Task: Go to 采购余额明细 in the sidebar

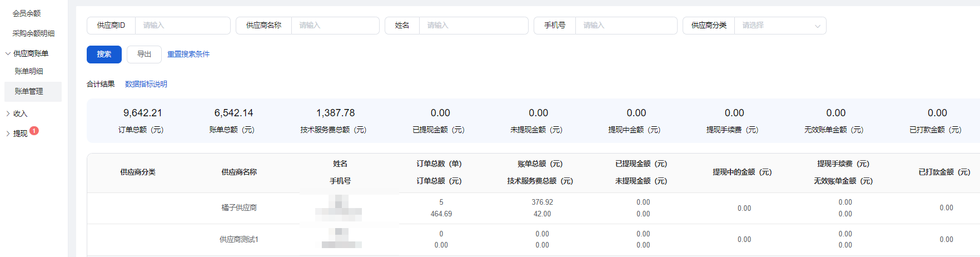Action: coord(33,34)
